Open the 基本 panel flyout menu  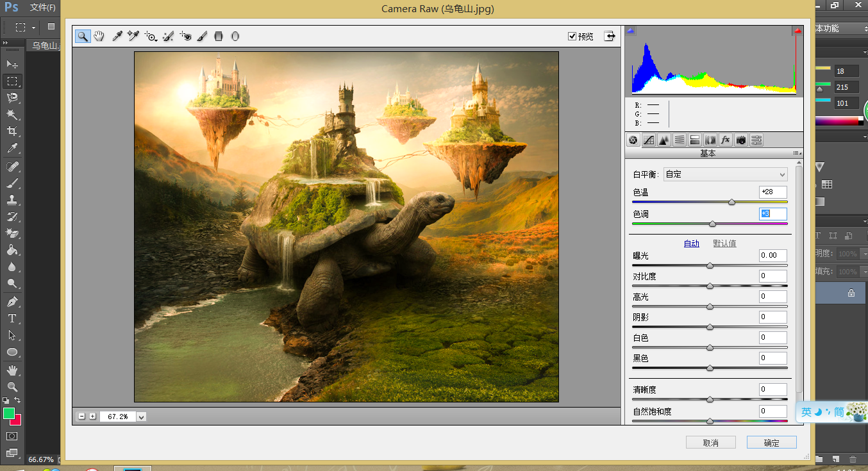[797, 153]
